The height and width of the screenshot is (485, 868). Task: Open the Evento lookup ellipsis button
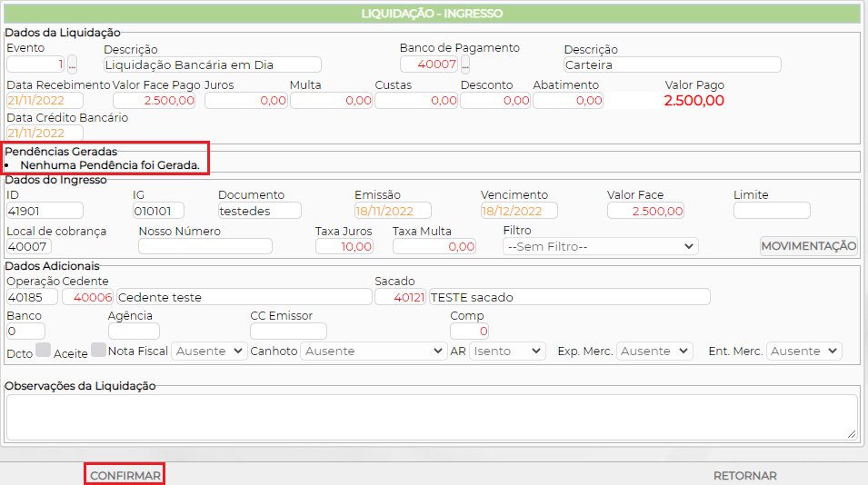pos(73,64)
